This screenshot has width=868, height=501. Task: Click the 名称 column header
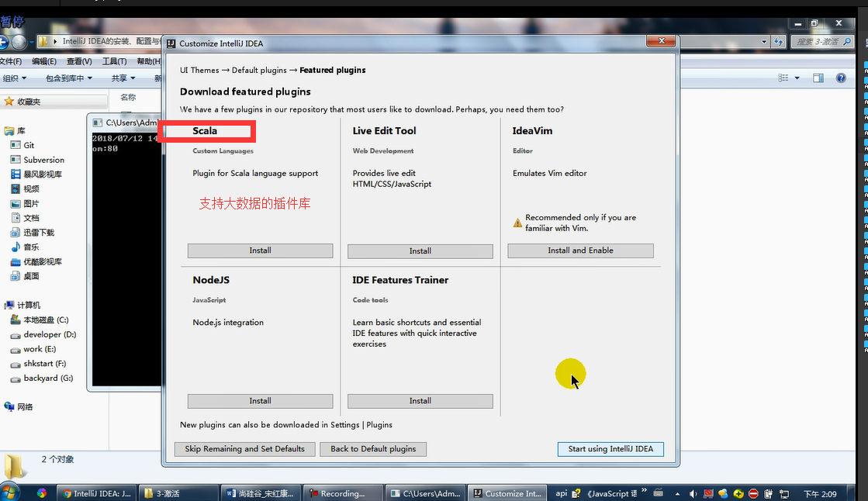point(129,98)
